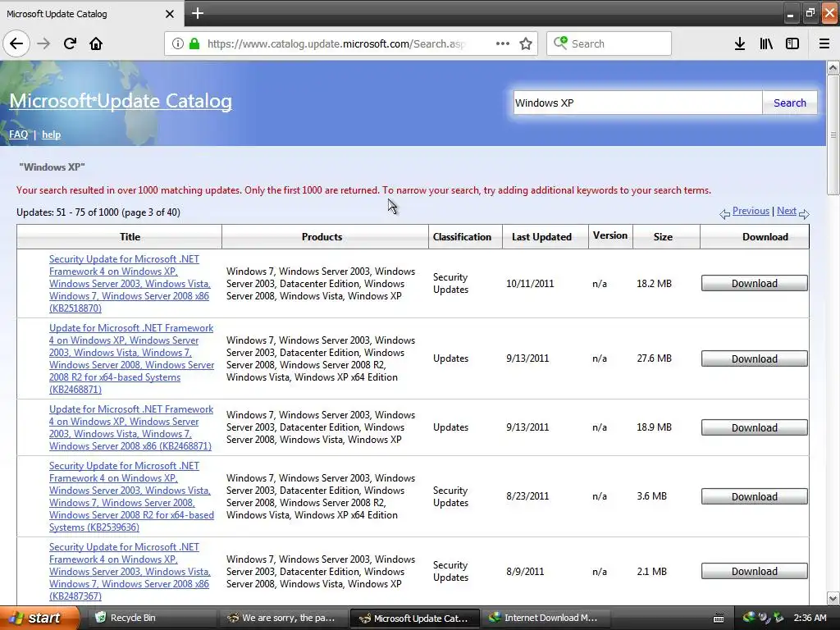Click the catalog search field containing Windows XP
This screenshot has height=630, width=840.
pos(637,103)
